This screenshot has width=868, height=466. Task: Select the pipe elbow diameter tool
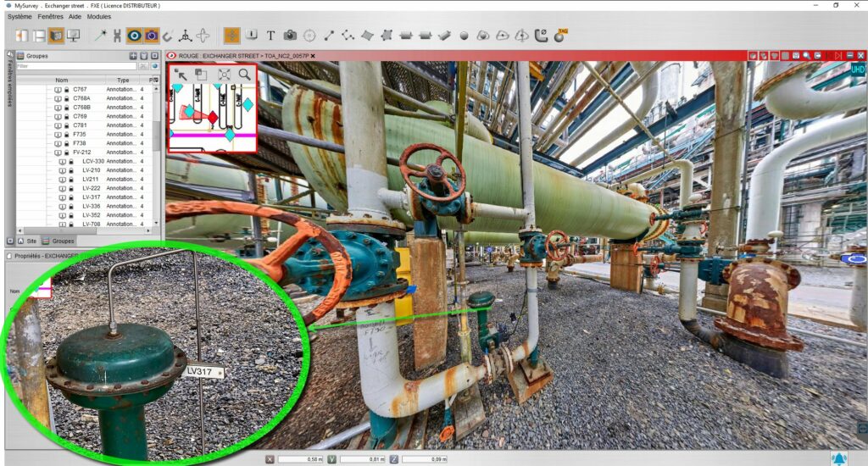click(x=542, y=36)
